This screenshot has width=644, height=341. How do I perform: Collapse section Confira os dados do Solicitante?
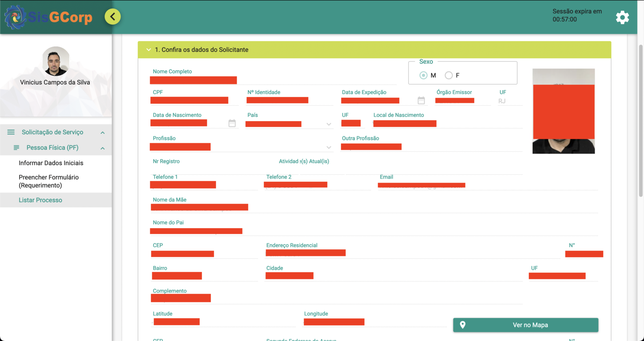pyautogui.click(x=149, y=50)
